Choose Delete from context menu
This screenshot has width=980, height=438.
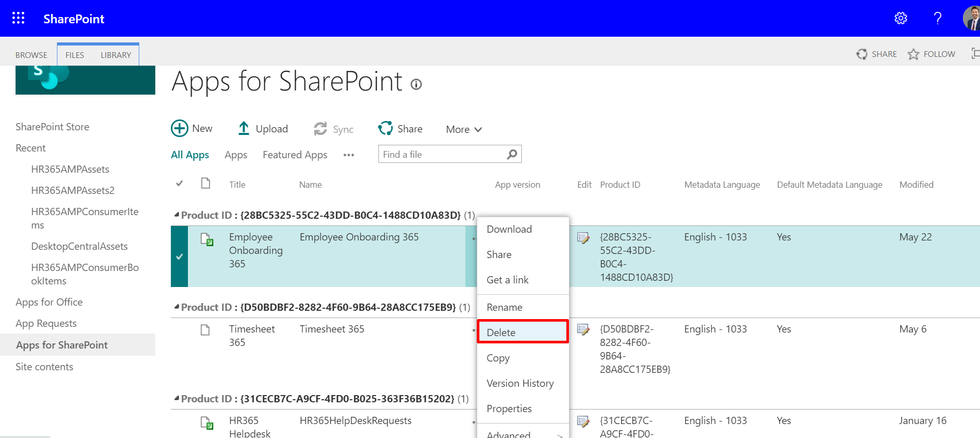(x=523, y=332)
